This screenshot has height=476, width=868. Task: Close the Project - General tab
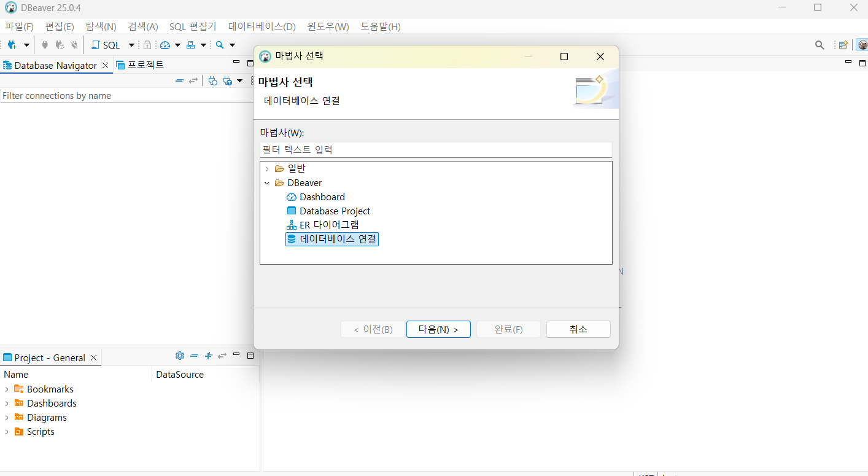pos(93,357)
